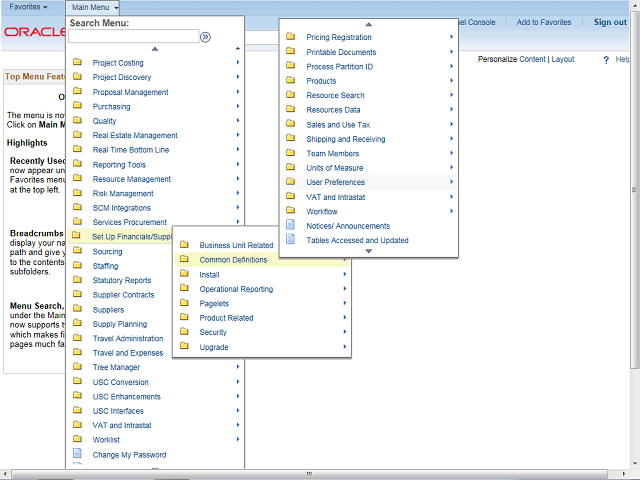Click the Project Costing folder icon
The image size is (640, 480).
click(x=77, y=62)
